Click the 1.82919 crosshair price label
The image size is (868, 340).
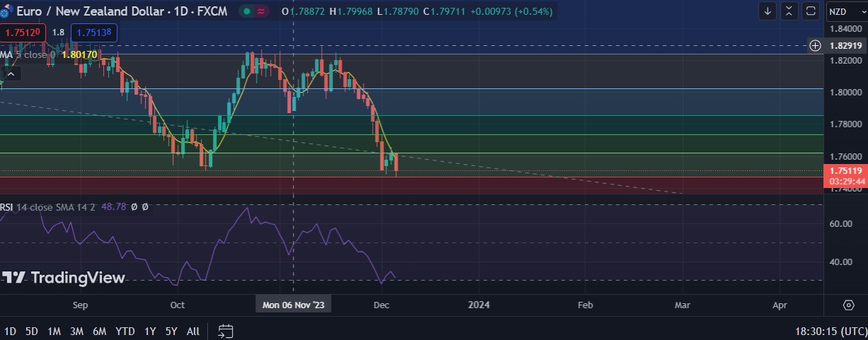click(x=845, y=45)
